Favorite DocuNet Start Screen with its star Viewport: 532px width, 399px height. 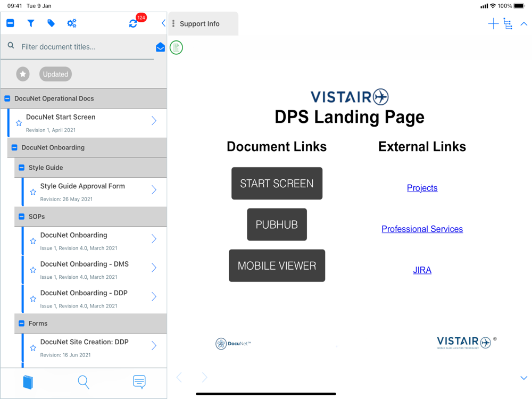(x=19, y=123)
